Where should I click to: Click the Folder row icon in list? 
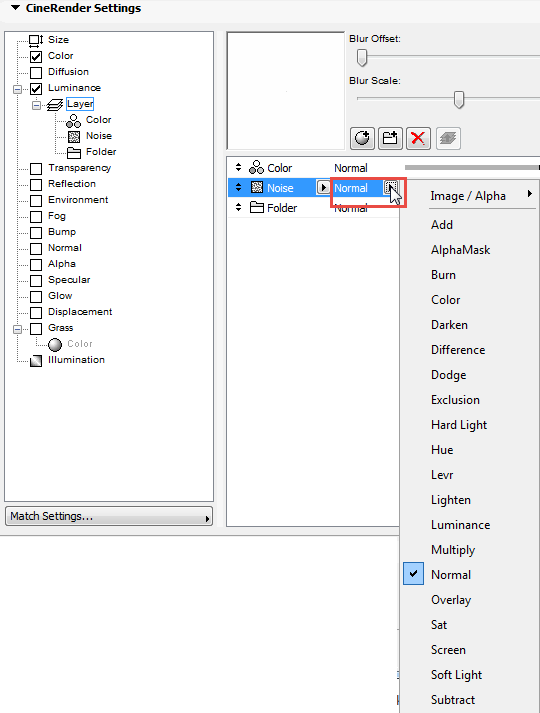(x=257, y=207)
